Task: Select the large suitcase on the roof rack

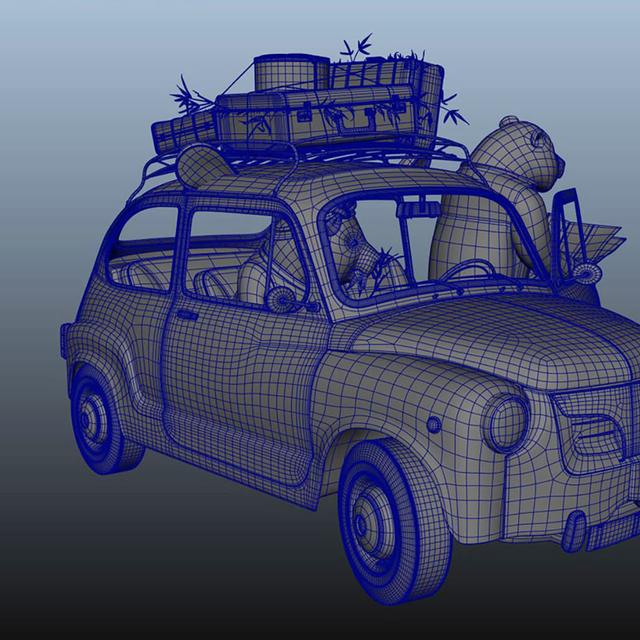Action: (318, 116)
